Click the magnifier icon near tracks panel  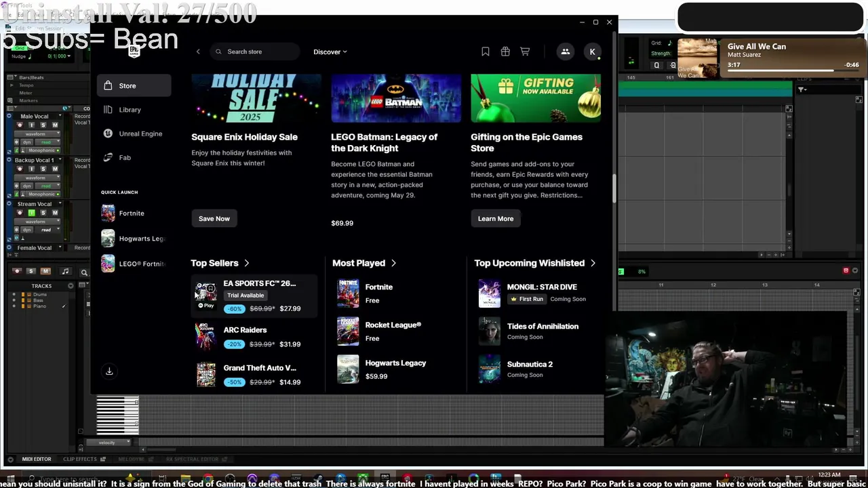(x=84, y=272)
